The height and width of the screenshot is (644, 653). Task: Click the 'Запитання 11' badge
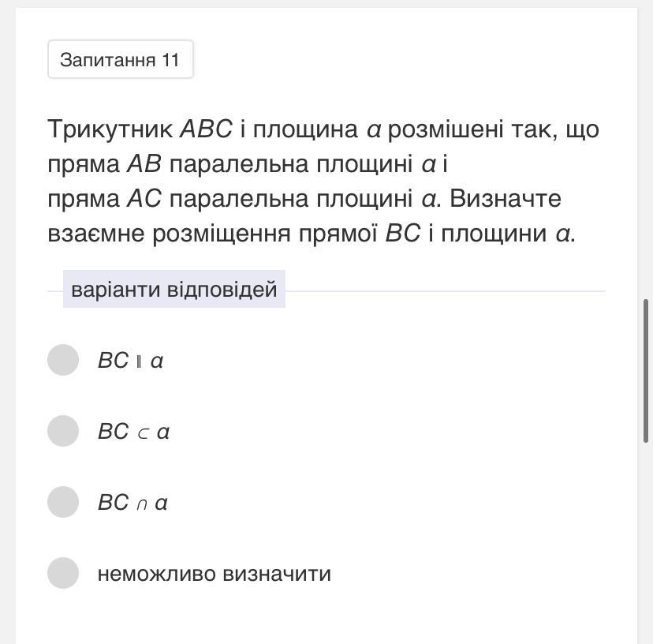[120, 60]
